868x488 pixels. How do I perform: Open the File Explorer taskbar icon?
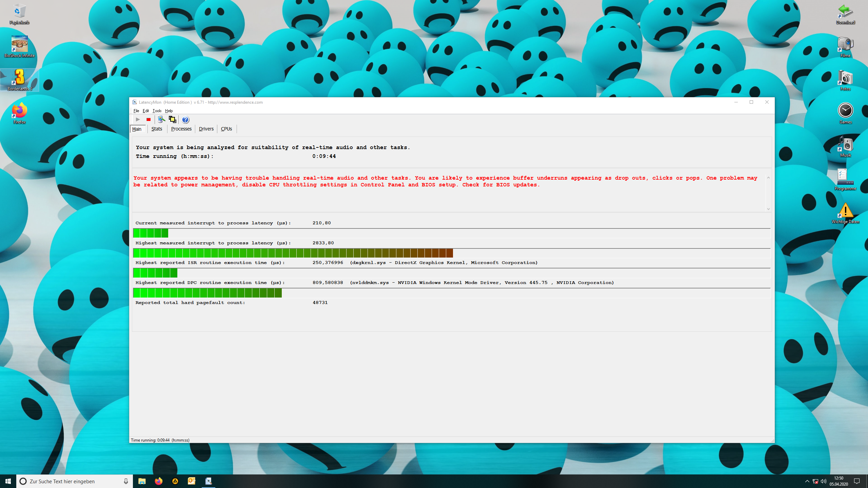pos(142,481)
